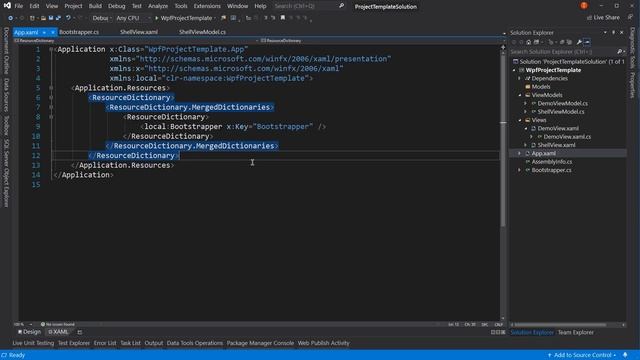Expand the Bootstrapper.cs node
640x360 pixels.
[x=520, y=170]
